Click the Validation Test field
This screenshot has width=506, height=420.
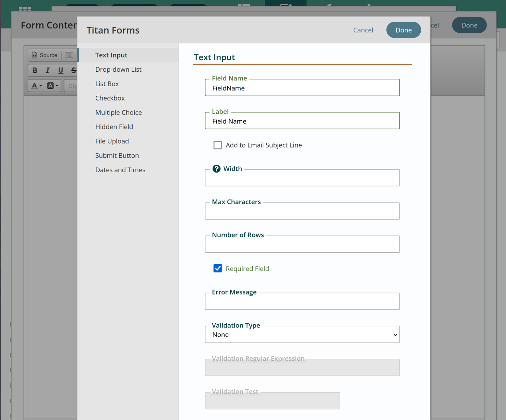[272, 401]
